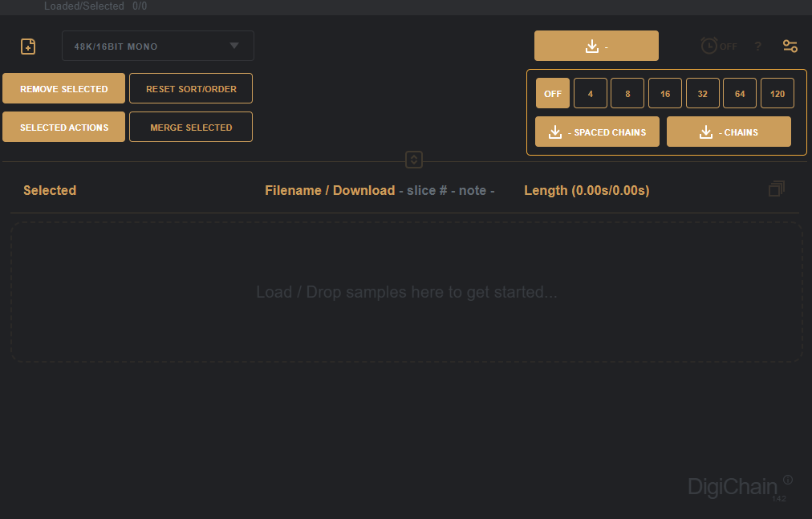Screen dimensions: 812x519
Task: Collapse the top panel with divider toggle
Action: click(x=414, y=160)
